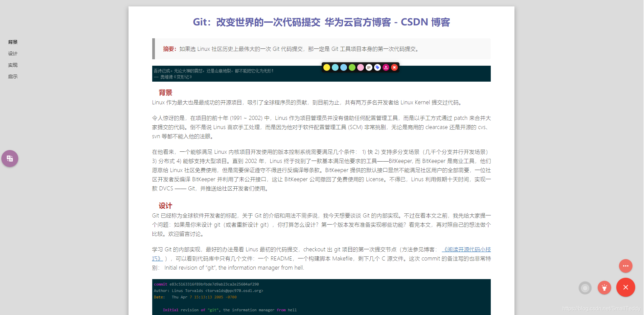The height and width of the screenshot is (315, 644).
Task: Click the blue tag icon in highlight toolbar
Action: point(377,67)
